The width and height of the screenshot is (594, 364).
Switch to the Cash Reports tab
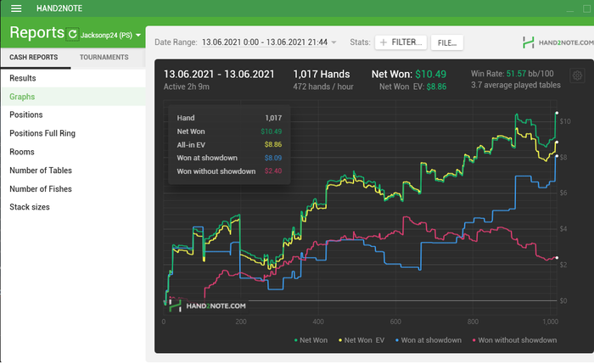(x=34, y=57)
